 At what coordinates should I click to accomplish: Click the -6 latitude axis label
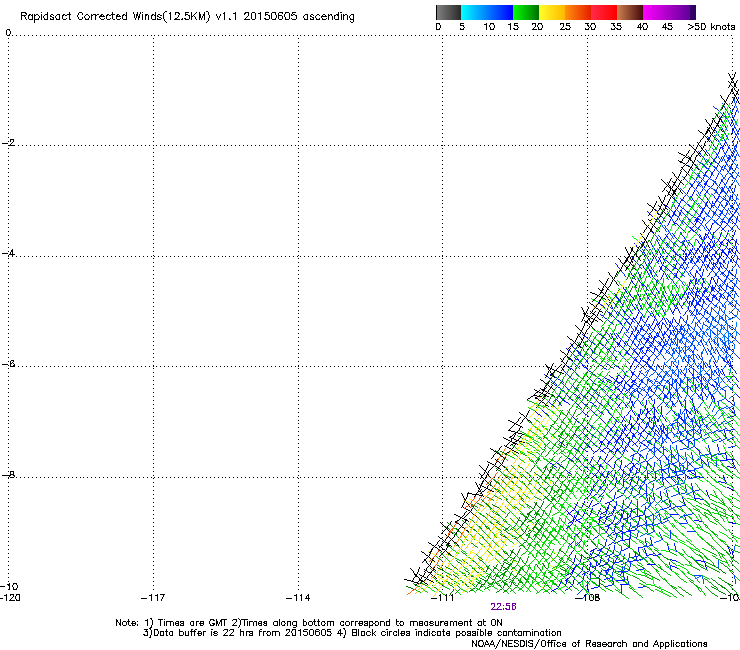[x=8, y=364]
